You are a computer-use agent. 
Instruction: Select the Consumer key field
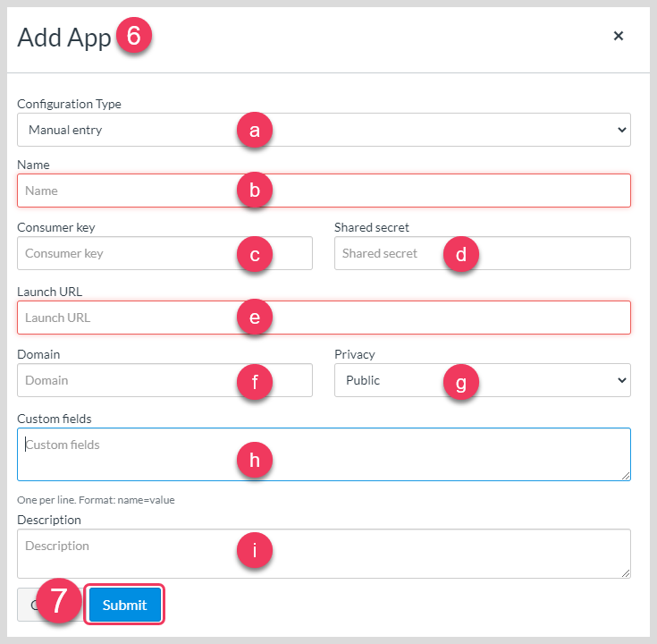164,253
